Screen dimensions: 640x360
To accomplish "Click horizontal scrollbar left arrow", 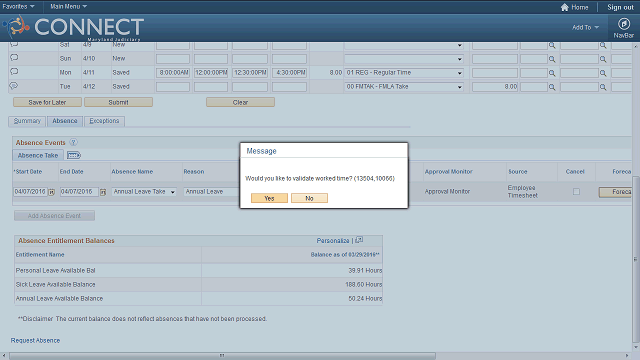I will pos(4,356).
